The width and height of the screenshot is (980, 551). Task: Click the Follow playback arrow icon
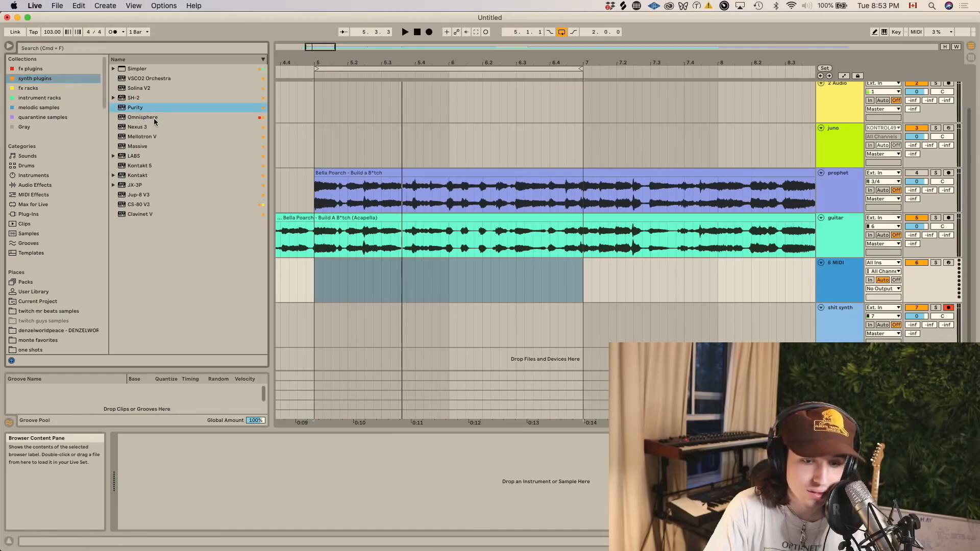pyautogui.click(x=344, y=32)
